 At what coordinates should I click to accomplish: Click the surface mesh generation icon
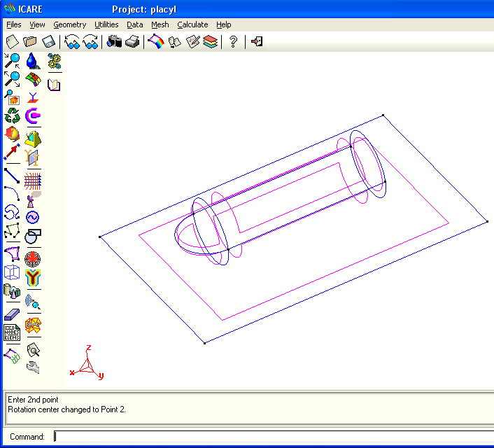(12, 356)
